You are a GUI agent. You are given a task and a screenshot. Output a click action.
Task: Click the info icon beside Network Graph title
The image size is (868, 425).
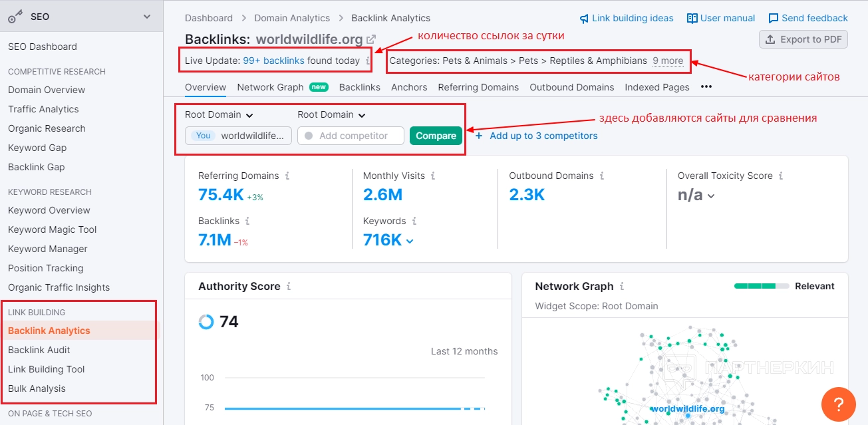point(622,287)
